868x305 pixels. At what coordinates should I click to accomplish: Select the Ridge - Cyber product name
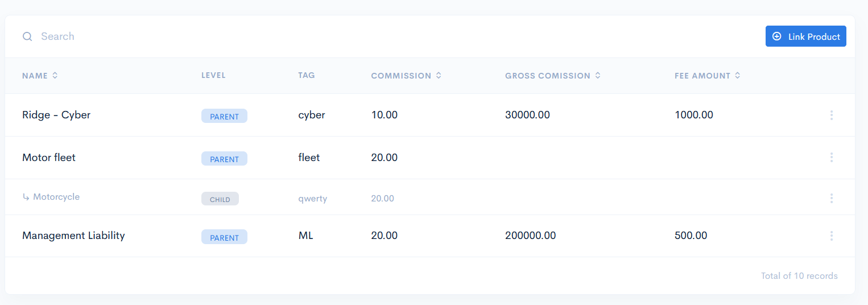point(56,115)
